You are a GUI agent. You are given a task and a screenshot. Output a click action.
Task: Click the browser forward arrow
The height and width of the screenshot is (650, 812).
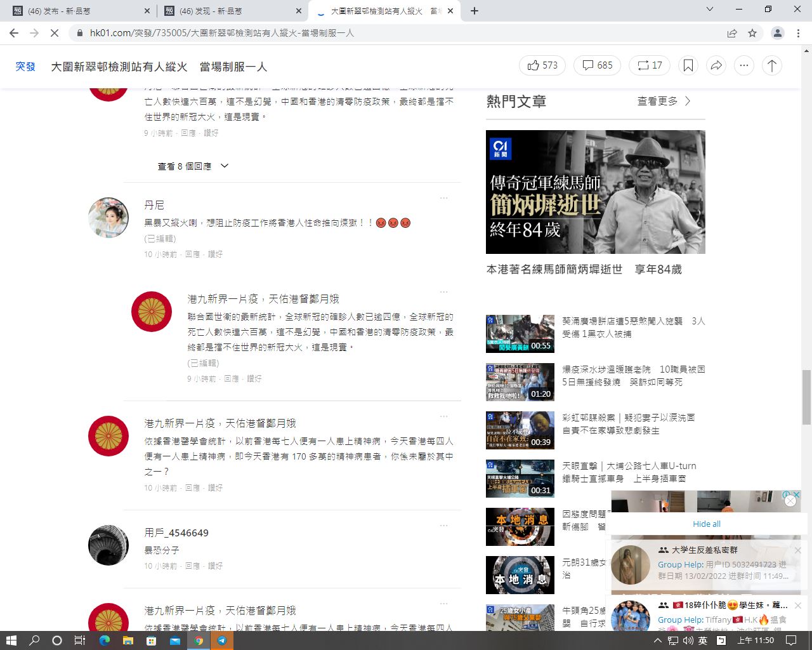pos(34,33)
